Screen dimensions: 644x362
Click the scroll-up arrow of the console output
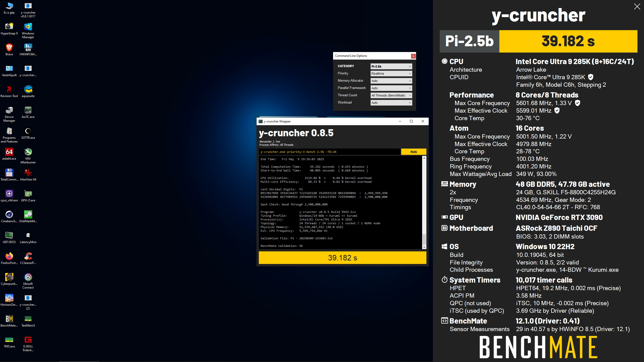point(424,158)
